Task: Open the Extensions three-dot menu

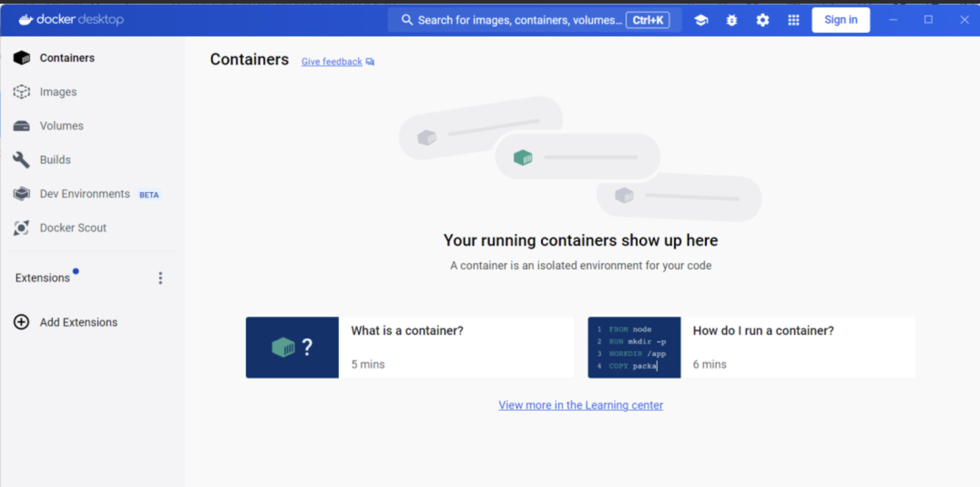Action: pyautogui.click(x=160, y=278)
